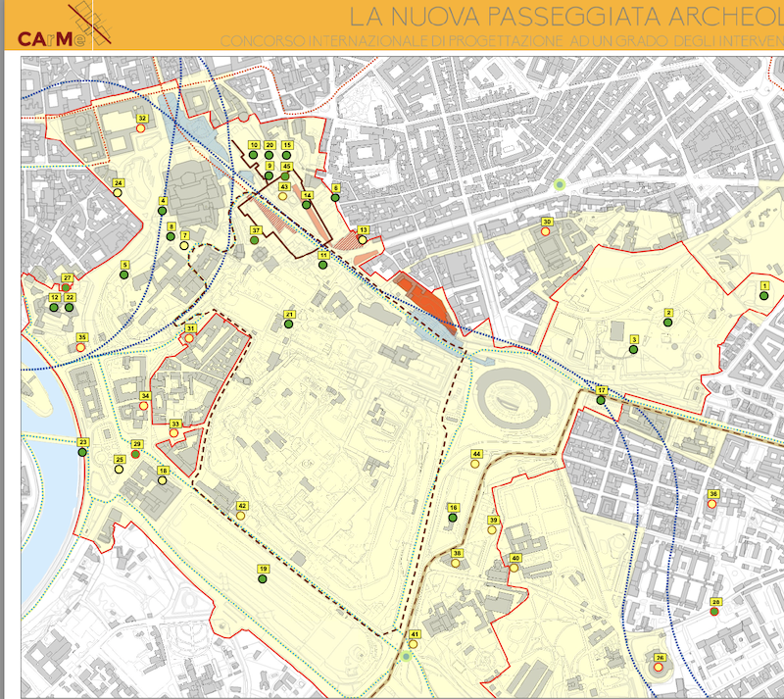Screen dimensions: 784x699
Task: Pick map marker number 8
Action: 171,236
